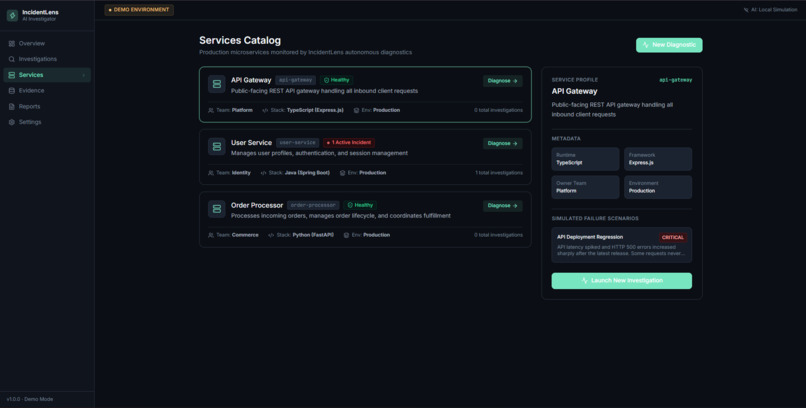This screenshot has height=408, width=806.
Task: Click the Overview grid icon
Action: point(12,44)
